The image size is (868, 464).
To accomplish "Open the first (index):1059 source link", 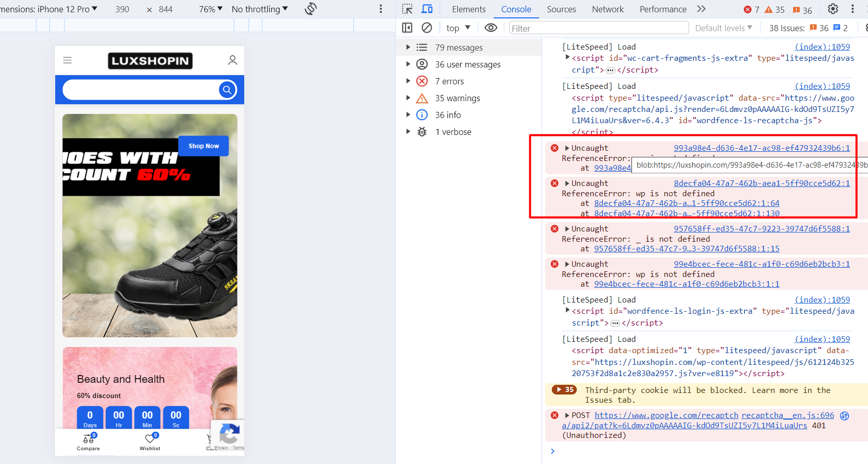I will (x=823, y=47).
